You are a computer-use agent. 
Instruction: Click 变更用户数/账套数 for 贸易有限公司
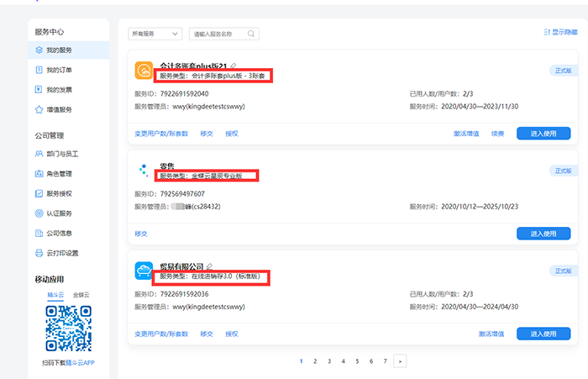tap(161, 334)
